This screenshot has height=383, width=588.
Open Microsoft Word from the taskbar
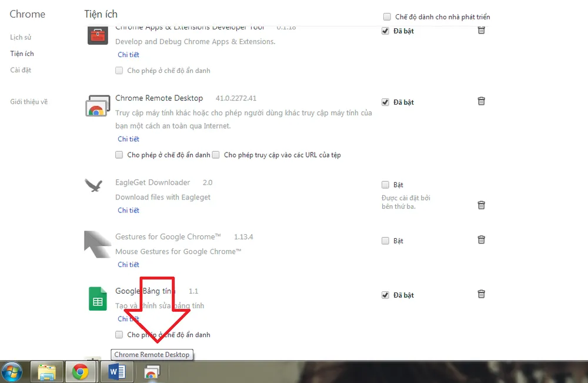click(117, 372)
